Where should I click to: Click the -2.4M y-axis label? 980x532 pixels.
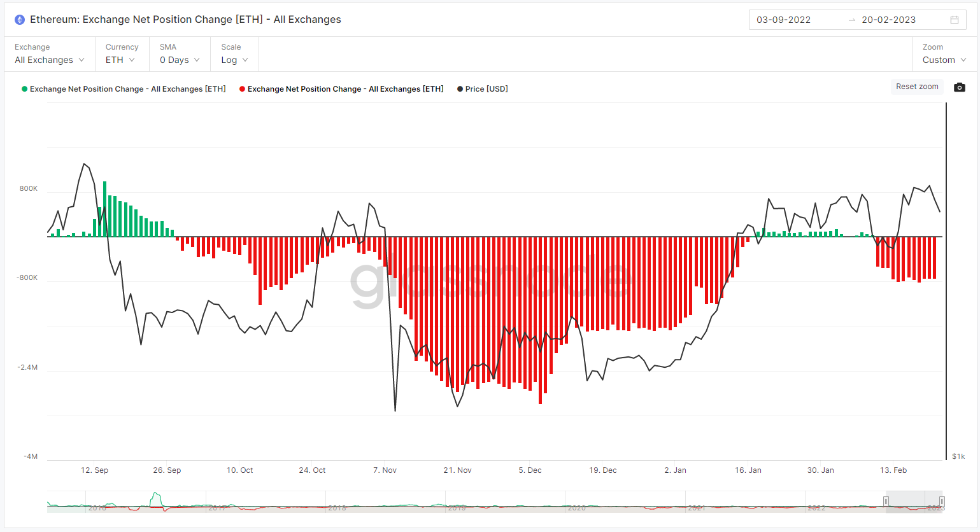27,368
